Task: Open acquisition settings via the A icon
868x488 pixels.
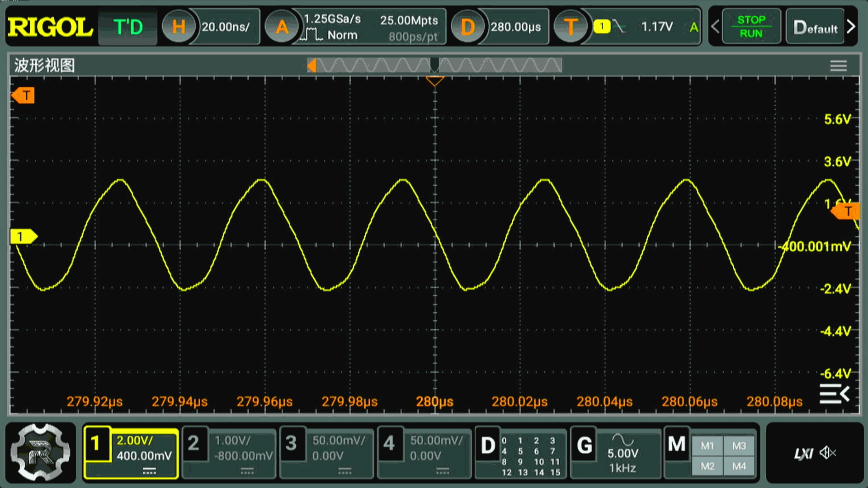Action: pyautogui.click(x=282, y=27)
